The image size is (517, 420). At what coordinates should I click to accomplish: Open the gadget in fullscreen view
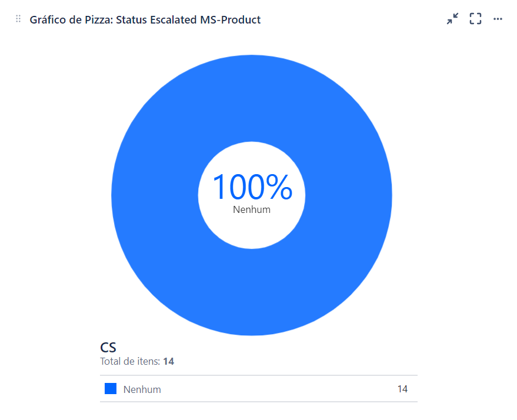click(475, 19)
